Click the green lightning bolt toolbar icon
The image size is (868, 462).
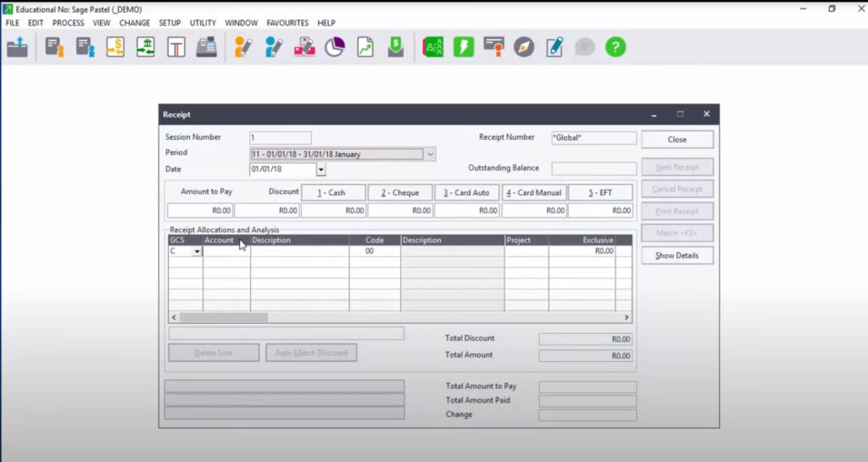click(464, 47)
